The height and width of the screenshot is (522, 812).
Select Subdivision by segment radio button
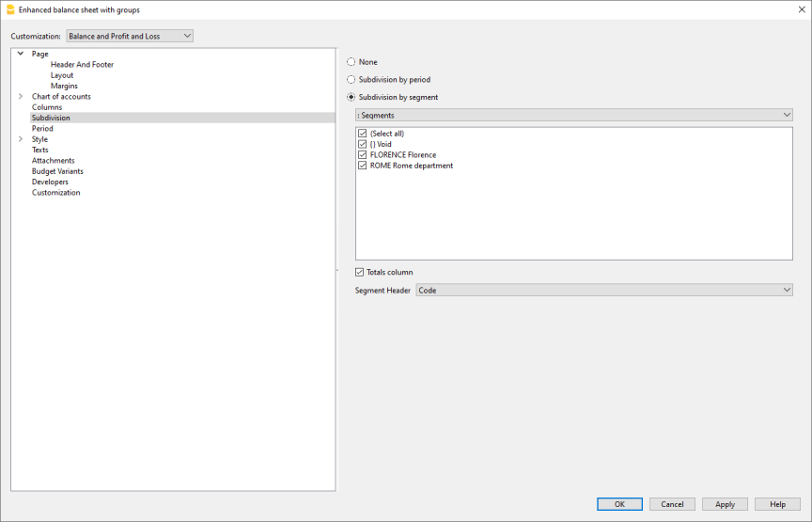click(x=351, y=97)
